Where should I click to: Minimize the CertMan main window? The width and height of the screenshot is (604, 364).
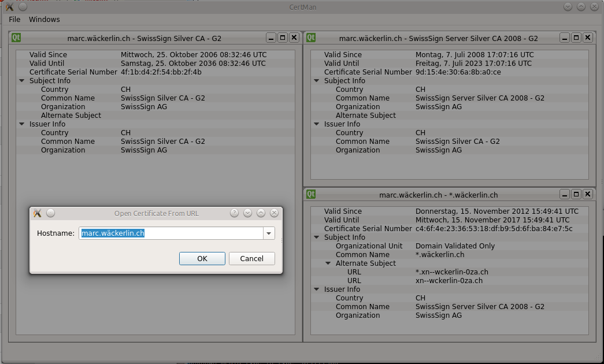pyautogui.click(x=568, y=7)
